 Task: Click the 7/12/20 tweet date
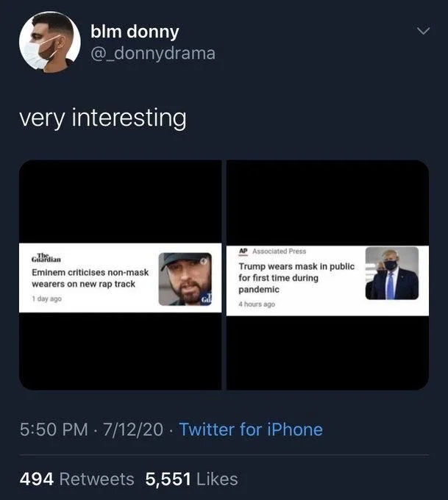(x=135, y=429)
